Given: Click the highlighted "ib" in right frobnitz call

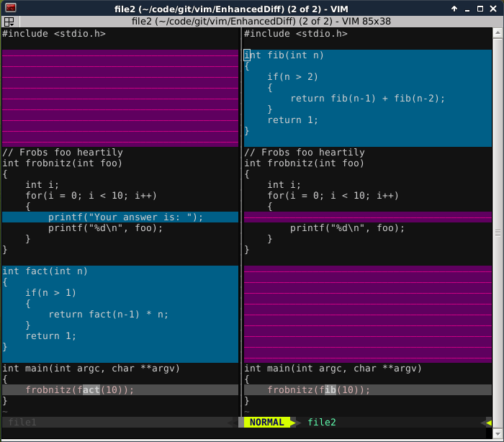Looking at the screenshot, I should [x=330, y=390].
